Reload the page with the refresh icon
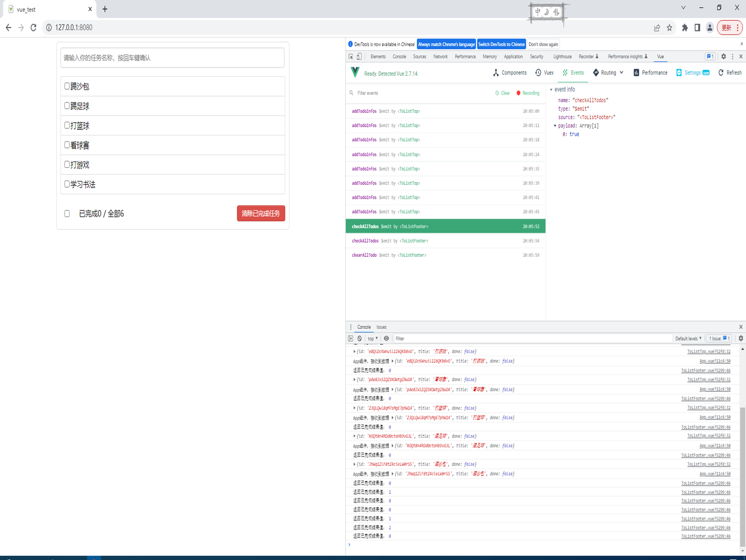The width and height of the screenshot is (746, 560). click(x=33, y=28)
